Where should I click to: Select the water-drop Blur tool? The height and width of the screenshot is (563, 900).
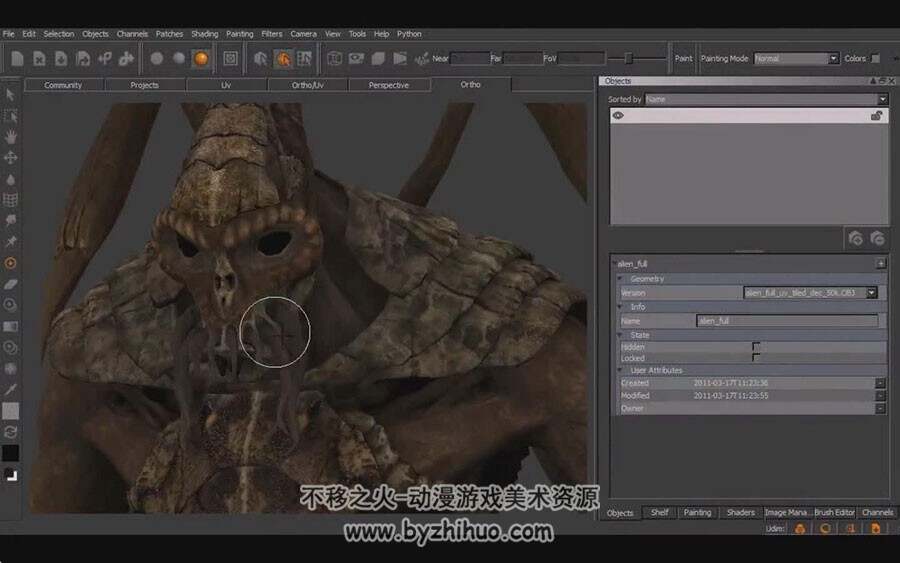pyautogui.click(x=10, y=179)
